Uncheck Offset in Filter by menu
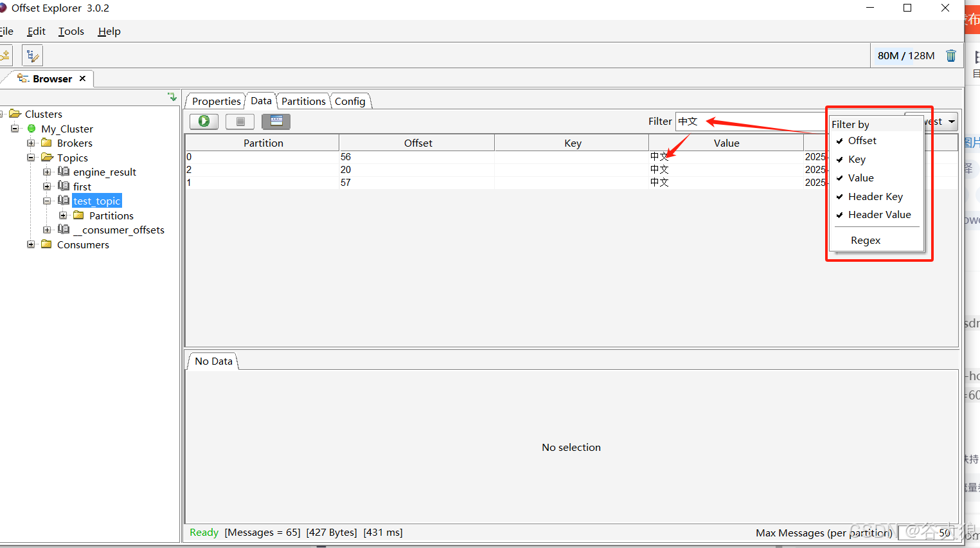This screenshot has width=980, height=548. click(x=862, y=141)
